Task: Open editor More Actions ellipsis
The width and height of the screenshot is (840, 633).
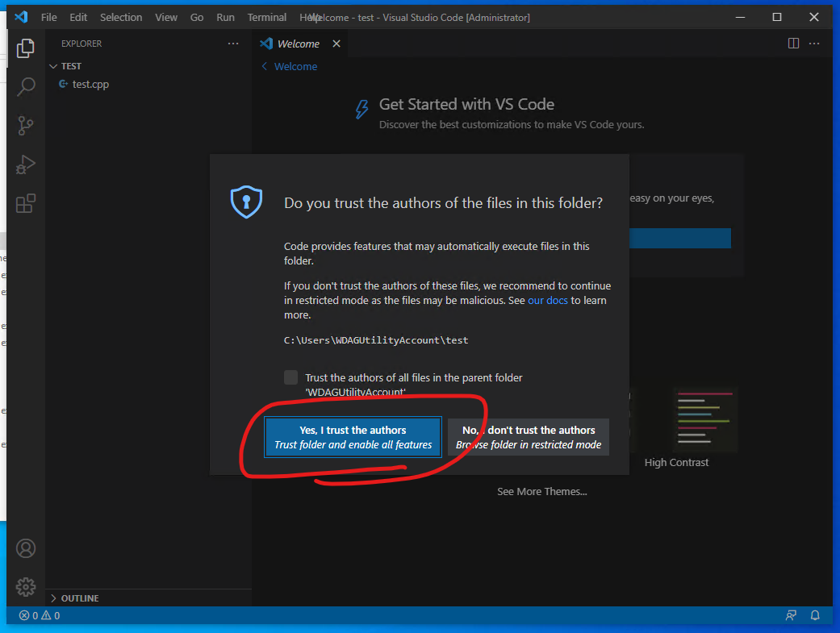Action: coord(814,44)
